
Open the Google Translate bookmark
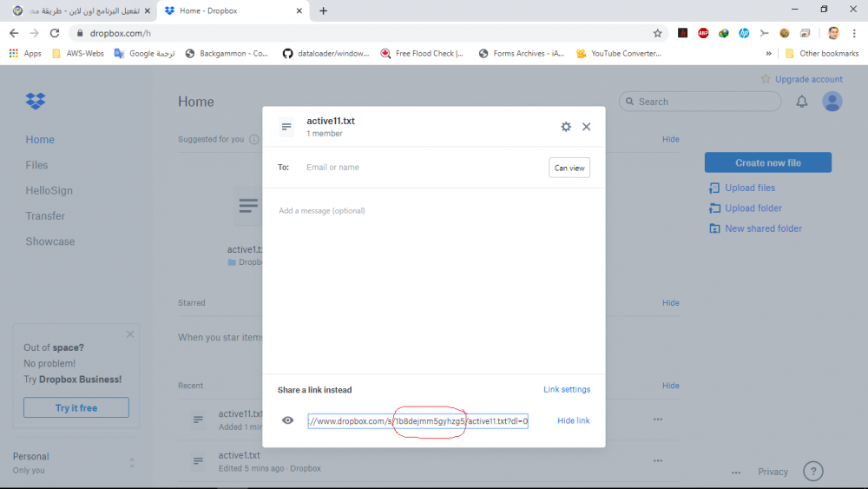pos(144,53)
